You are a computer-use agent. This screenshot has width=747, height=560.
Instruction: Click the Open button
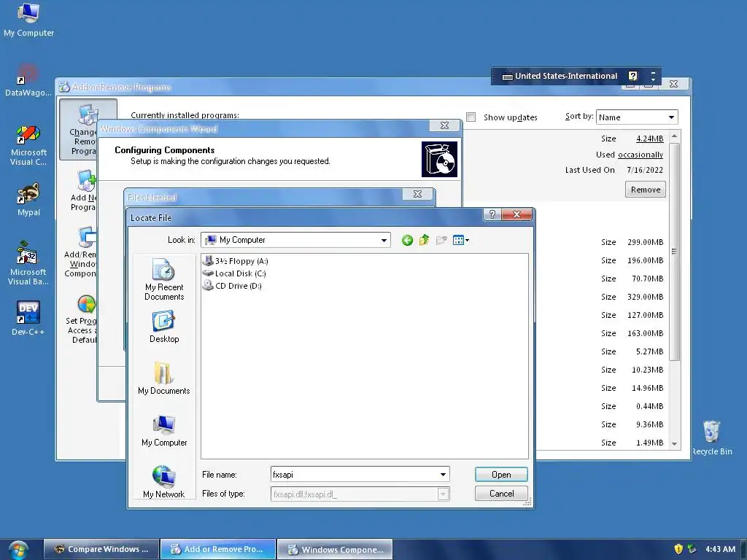click(501, 474)
